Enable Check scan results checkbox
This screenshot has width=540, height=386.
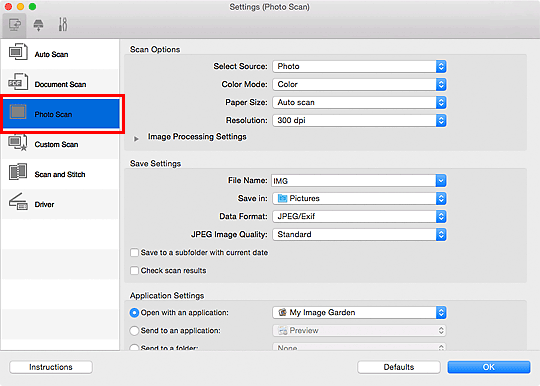click(x=134, y=270)
